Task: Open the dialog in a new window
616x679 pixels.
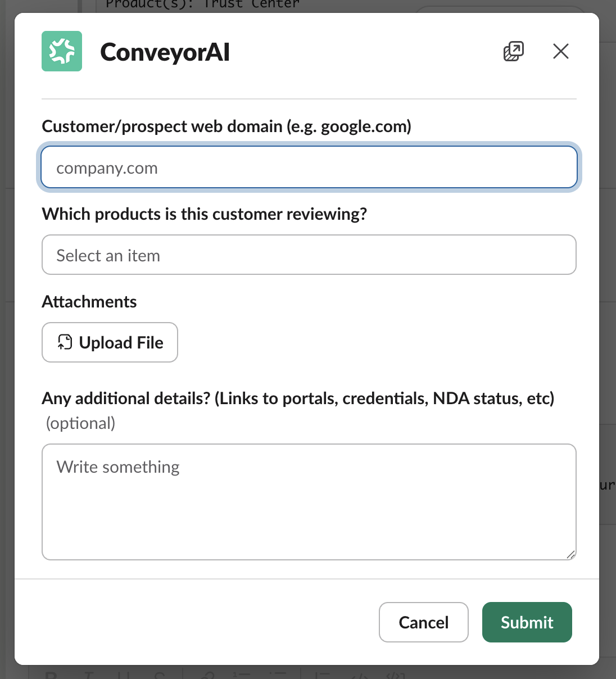Action: (513, 51)
